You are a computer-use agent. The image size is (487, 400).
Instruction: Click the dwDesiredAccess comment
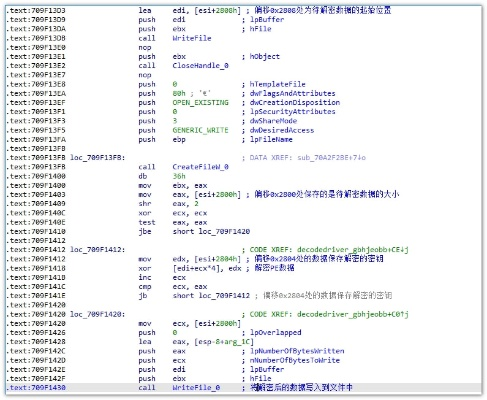point(282,130)
